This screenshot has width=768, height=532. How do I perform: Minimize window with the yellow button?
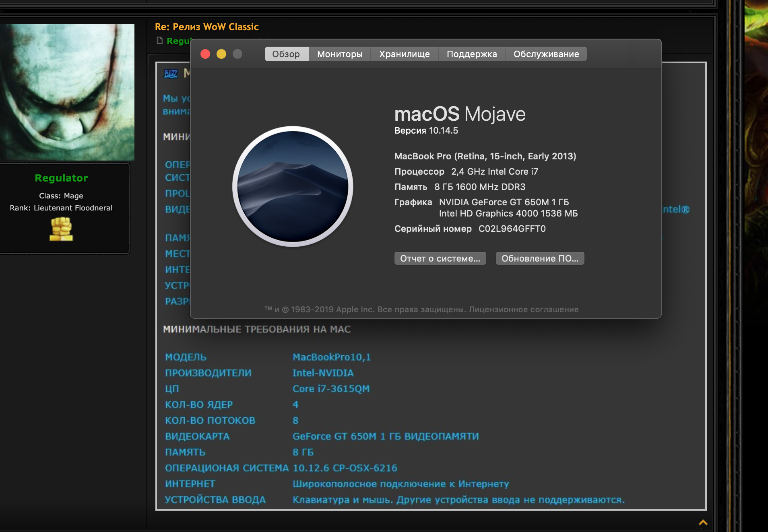[x=221, y=54]
